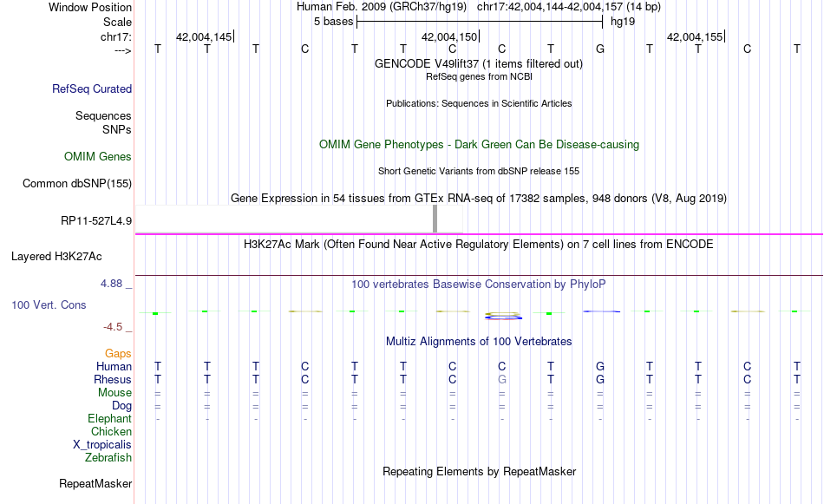824x504 pixels.
Task: Click the GENCODE V49lift37 track title
Action: pyautogui.click(x=479, y=63)
